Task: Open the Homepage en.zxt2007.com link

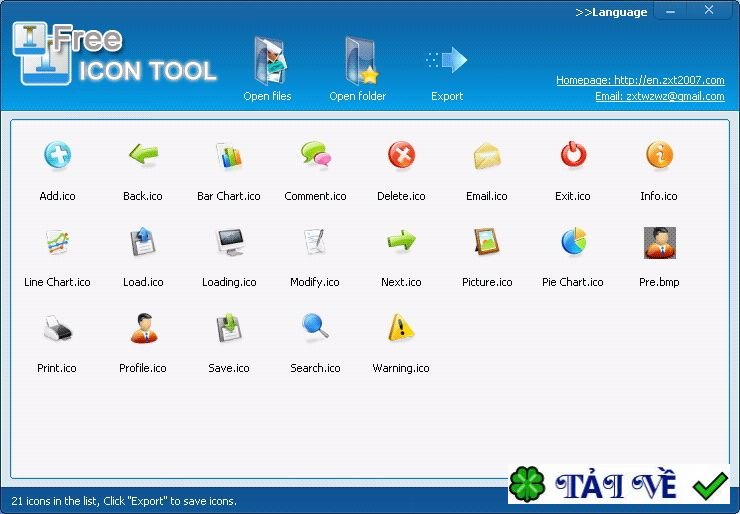Action: coord(640,80)
